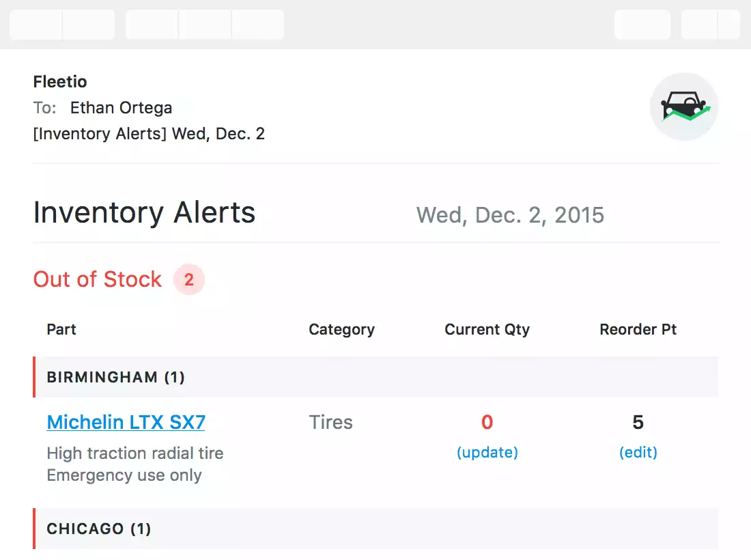751x560 pixels.
Task: Click the Fleetio car logo avatar
Action: point(684,106)
